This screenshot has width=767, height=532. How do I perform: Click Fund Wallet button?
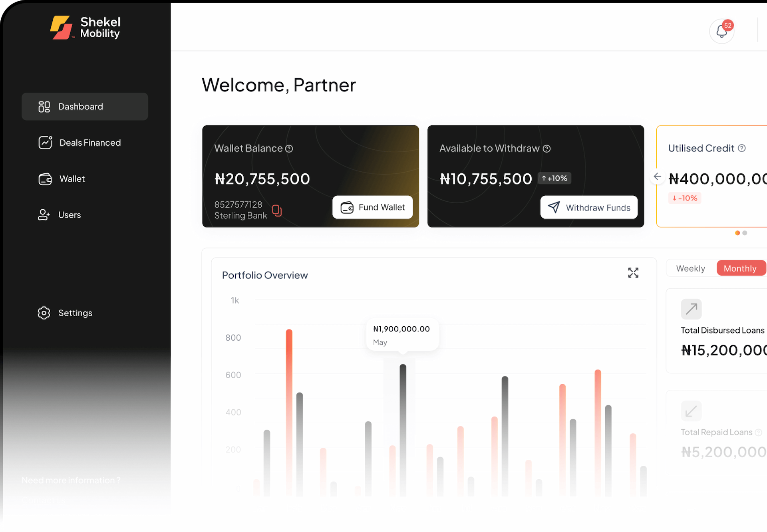pos(372,207)
